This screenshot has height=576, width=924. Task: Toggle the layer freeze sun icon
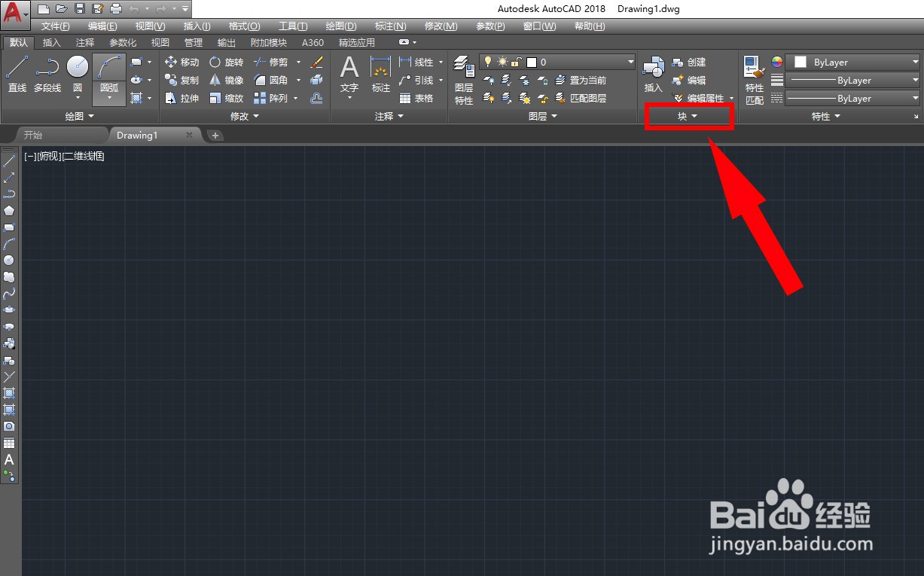[x=502, y=62]
